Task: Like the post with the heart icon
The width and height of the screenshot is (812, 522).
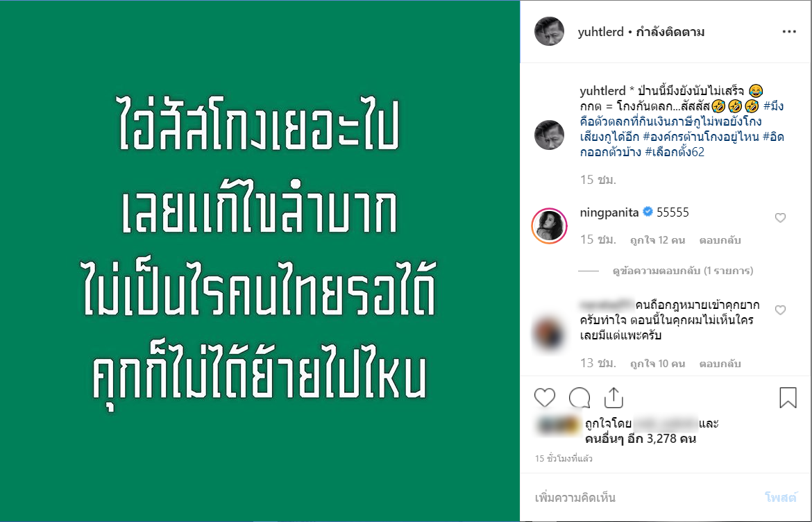Action: click(x=545, y=398)
